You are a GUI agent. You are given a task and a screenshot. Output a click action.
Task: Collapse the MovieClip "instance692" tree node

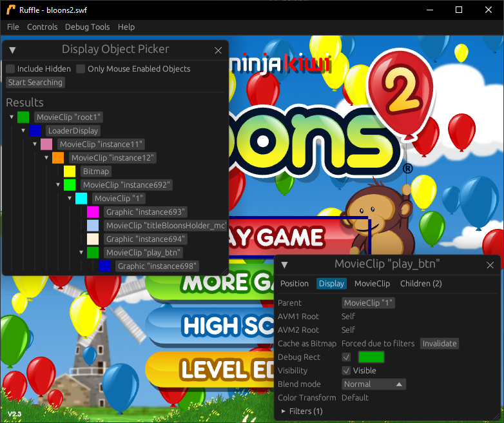tap(59, 185)
